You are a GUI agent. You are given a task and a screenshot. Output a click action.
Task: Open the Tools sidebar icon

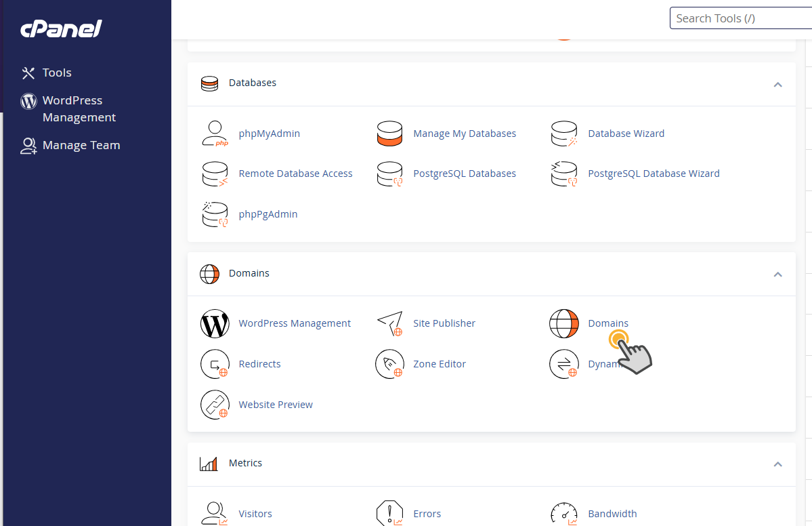pos(28,73)
